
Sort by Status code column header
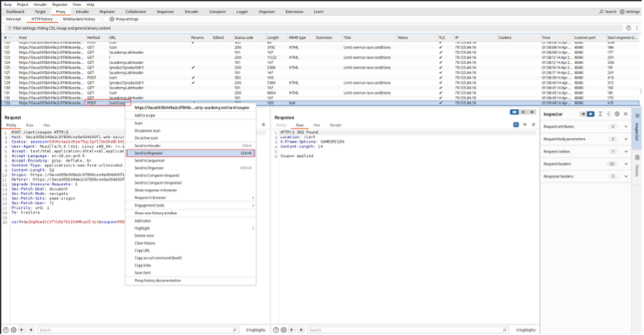tap(248, 38)
